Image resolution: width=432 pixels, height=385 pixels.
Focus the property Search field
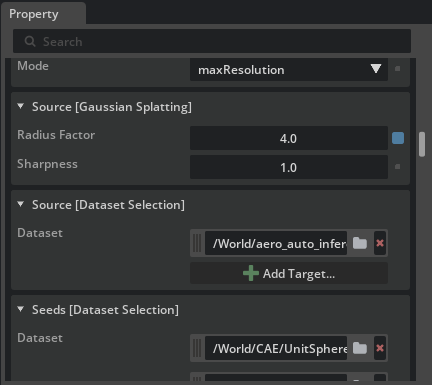click(x=212, y=41)
